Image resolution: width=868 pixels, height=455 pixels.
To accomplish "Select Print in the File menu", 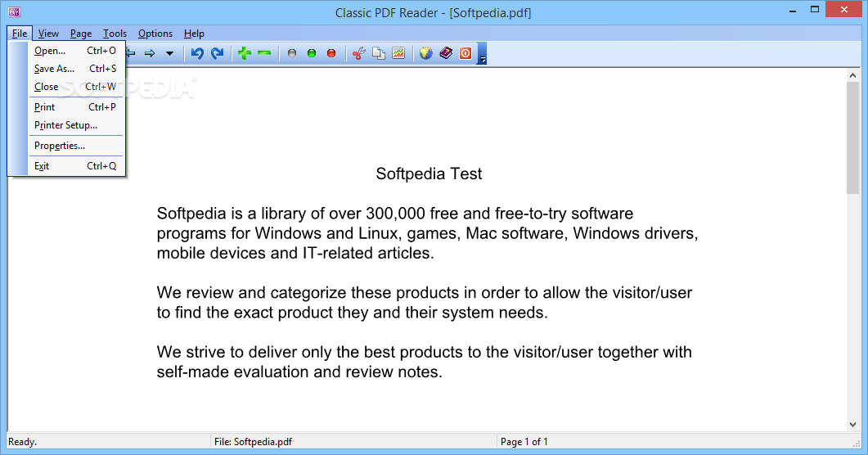I will (x=76, y=107).
